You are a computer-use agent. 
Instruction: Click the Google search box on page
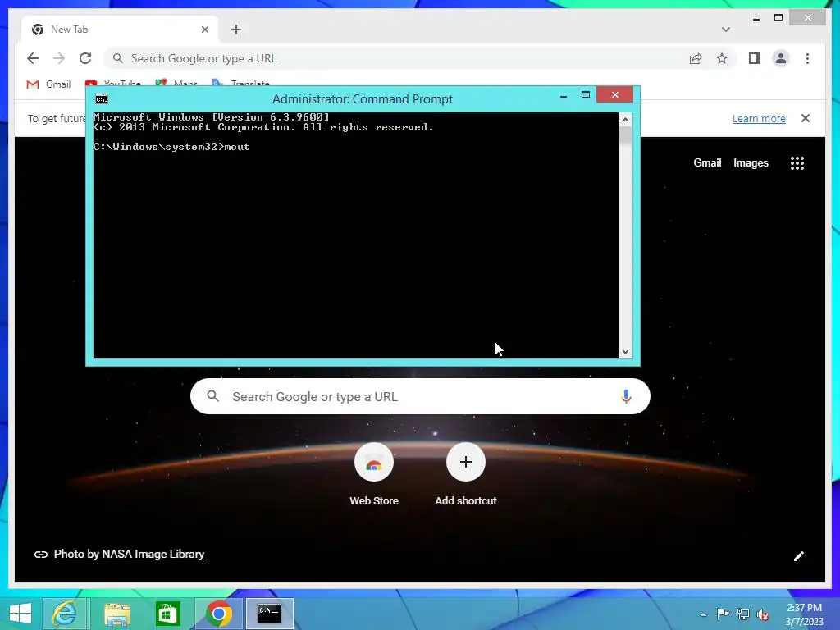click(x=420, y=396)
